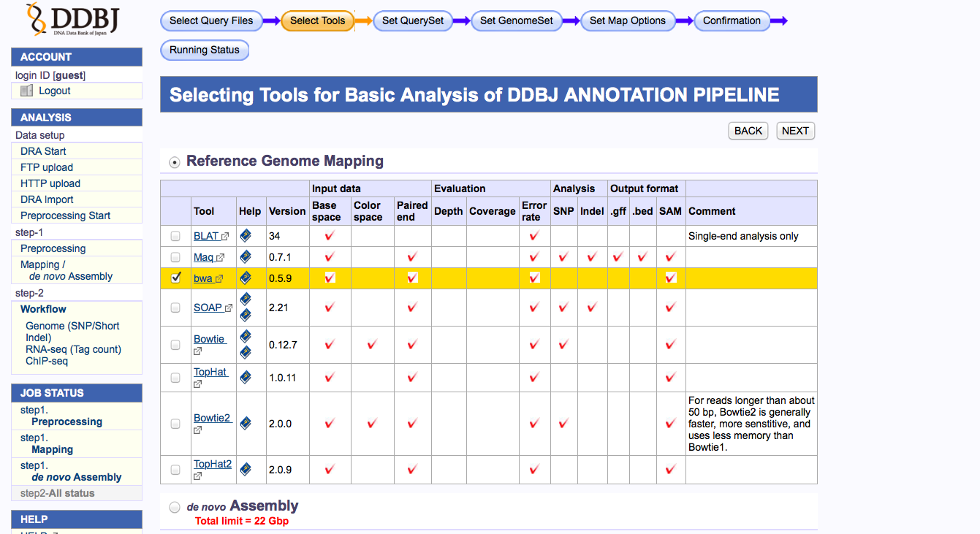Image resolution: width=980 pixels, height=534 pixels.
Task: Go to the Set QuerySet step
Action: (412, 20)
